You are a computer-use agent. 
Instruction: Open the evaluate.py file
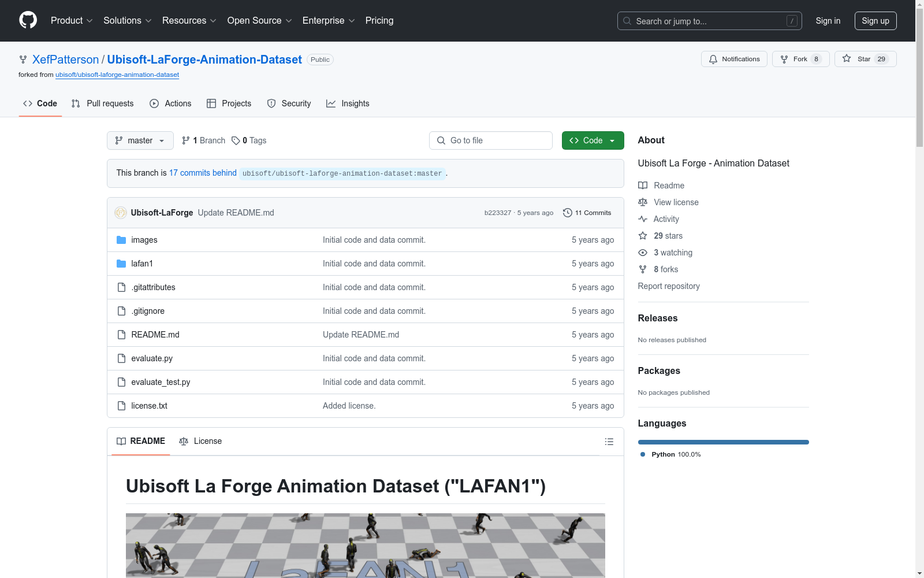(x=152, y=358)
